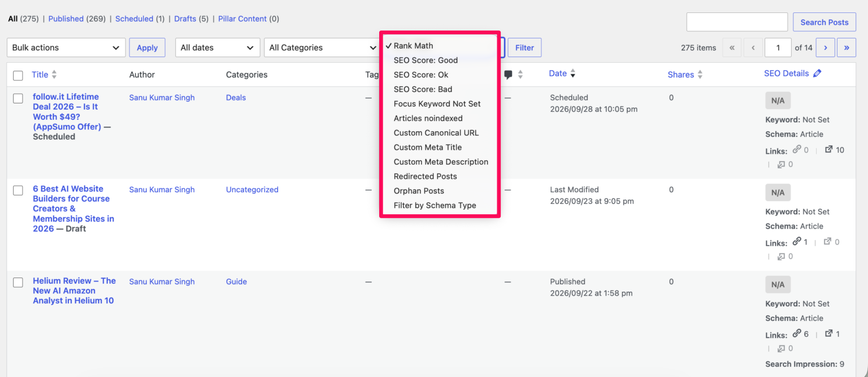The image size is (868, 377).
Task: Click the Uncategorized category link
Action: 252,189
